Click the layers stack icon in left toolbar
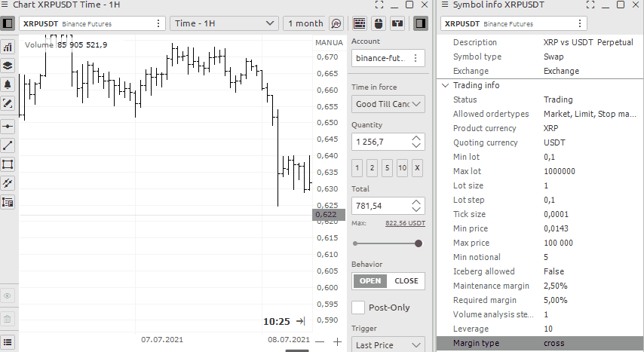 pyautogui.click(x=8, y=66)
